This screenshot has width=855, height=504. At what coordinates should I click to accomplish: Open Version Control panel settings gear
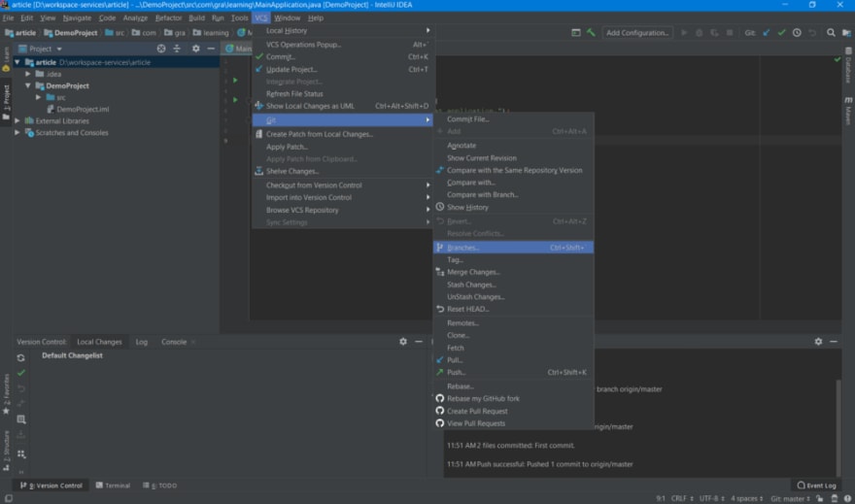tap(403, 341)
